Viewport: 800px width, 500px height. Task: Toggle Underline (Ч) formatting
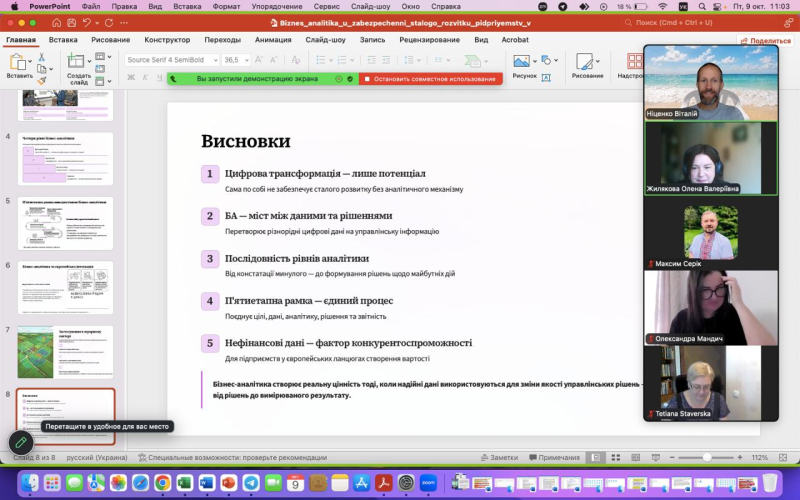pos(160,78)
